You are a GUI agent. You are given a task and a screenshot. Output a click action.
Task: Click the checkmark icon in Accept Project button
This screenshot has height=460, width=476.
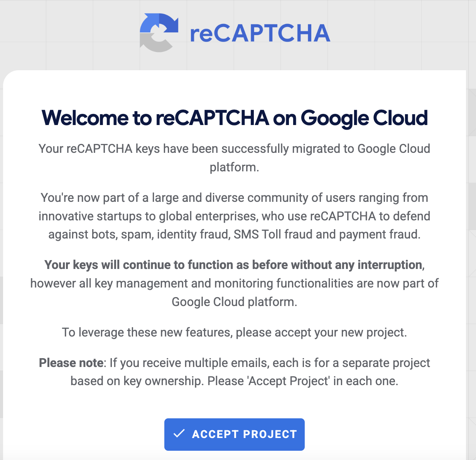(179, 434)
